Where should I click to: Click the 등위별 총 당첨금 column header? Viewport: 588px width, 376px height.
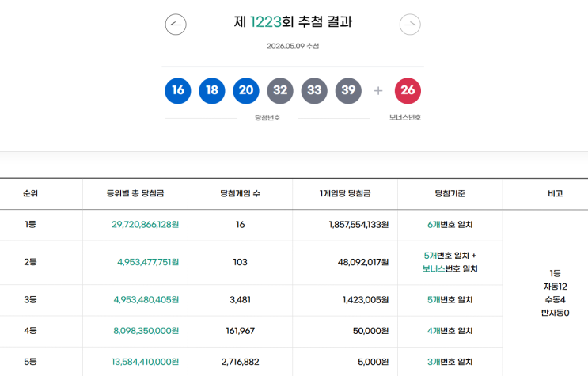click(135, 193)
